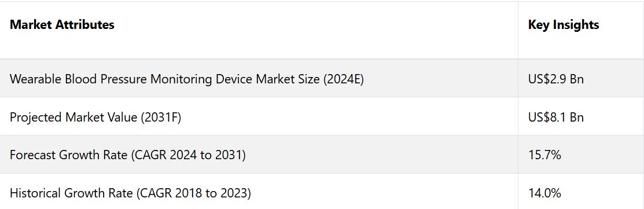Click the word Historical in last row
Screen dimensions: 644x209
pos(35,193)
